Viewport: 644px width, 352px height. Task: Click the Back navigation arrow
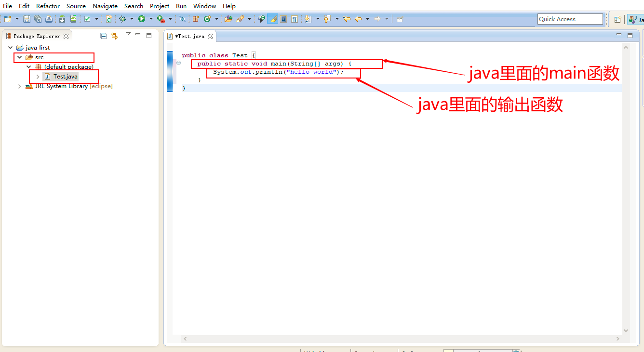click(358, 19)
